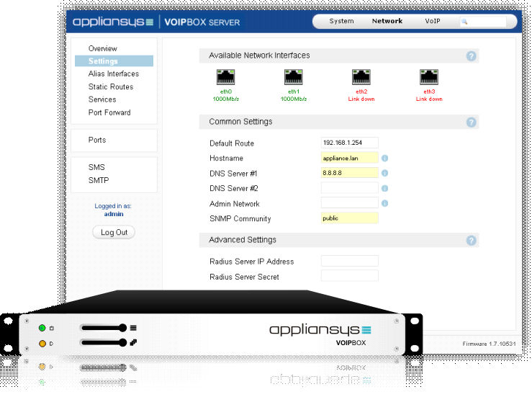Click the admin username link
532x397 pixels.
114,214
